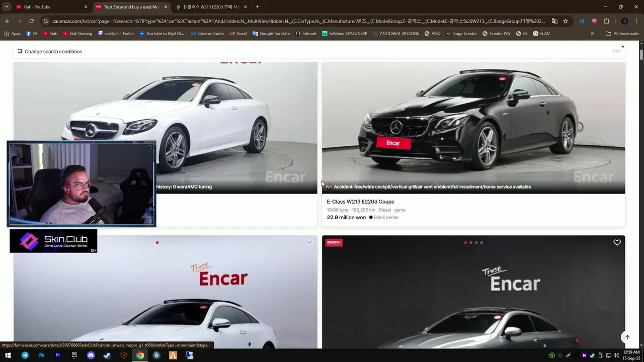The image size is (644, 362).
Task: Select second image dot on grey car listing
Action: (x=471, y=243)
